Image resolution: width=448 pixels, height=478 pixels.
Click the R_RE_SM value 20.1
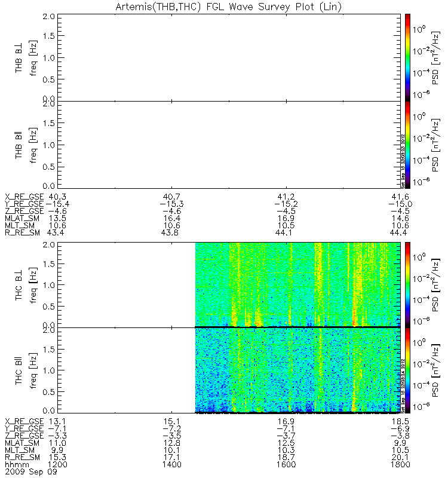(x=400, y=457)
